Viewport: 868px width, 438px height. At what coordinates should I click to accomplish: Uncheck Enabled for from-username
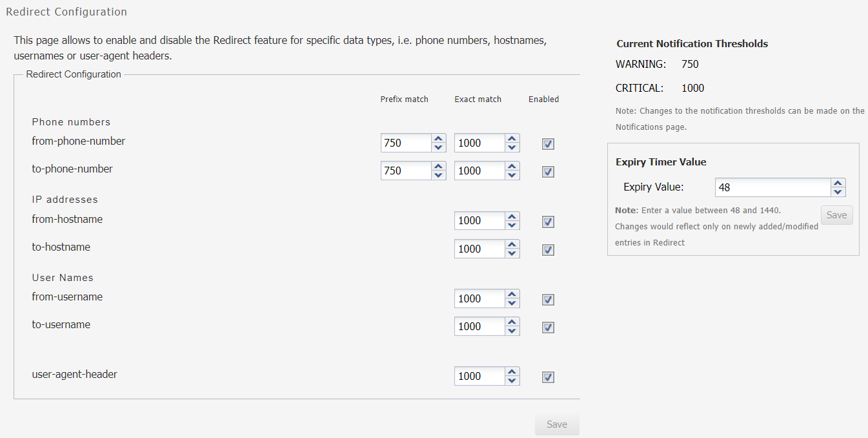pos(548,300)
